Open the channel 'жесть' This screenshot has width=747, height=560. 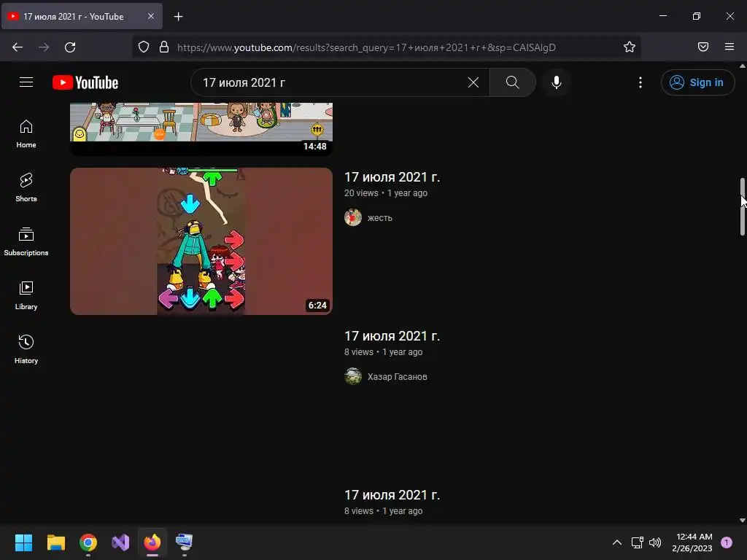(x=379, y=217)
